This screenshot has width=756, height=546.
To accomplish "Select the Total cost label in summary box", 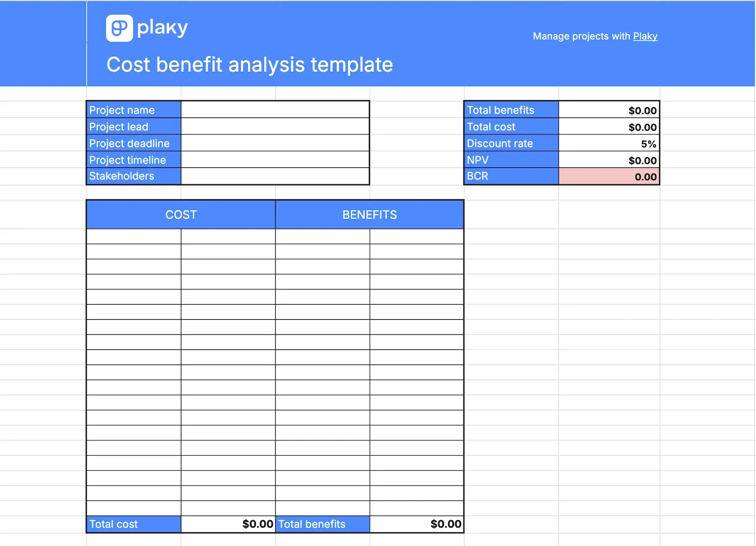I will [x=512, y=126].
